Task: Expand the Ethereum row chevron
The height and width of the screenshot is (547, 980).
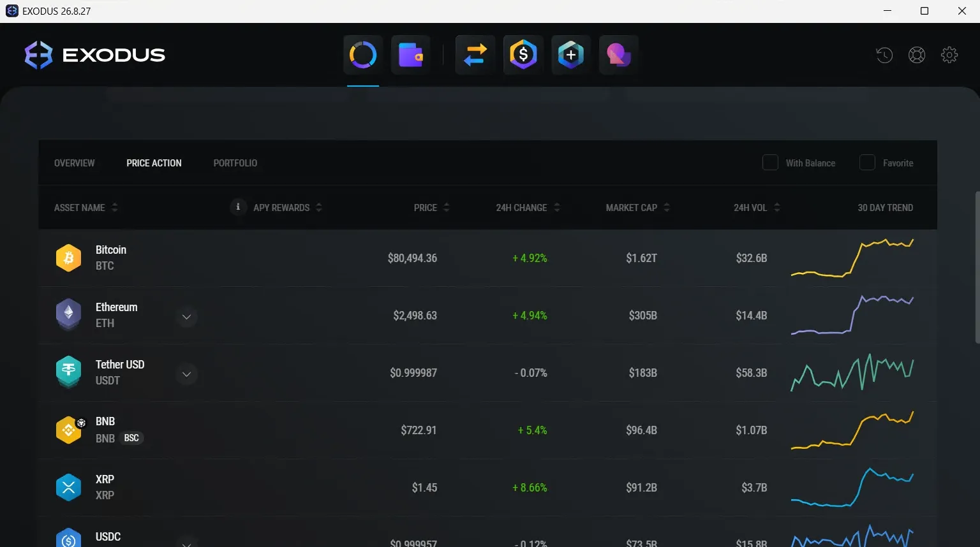Action: tap(186, 317)
